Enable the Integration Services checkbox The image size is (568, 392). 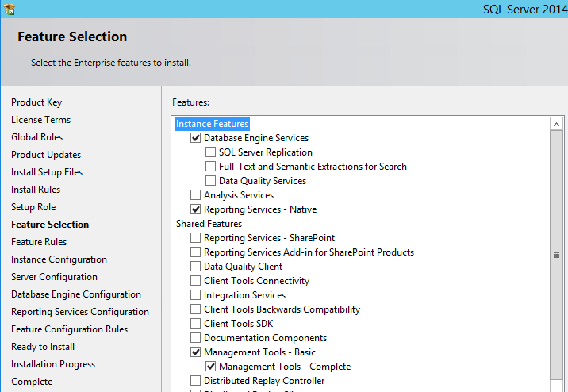click(x=196, y=295)
